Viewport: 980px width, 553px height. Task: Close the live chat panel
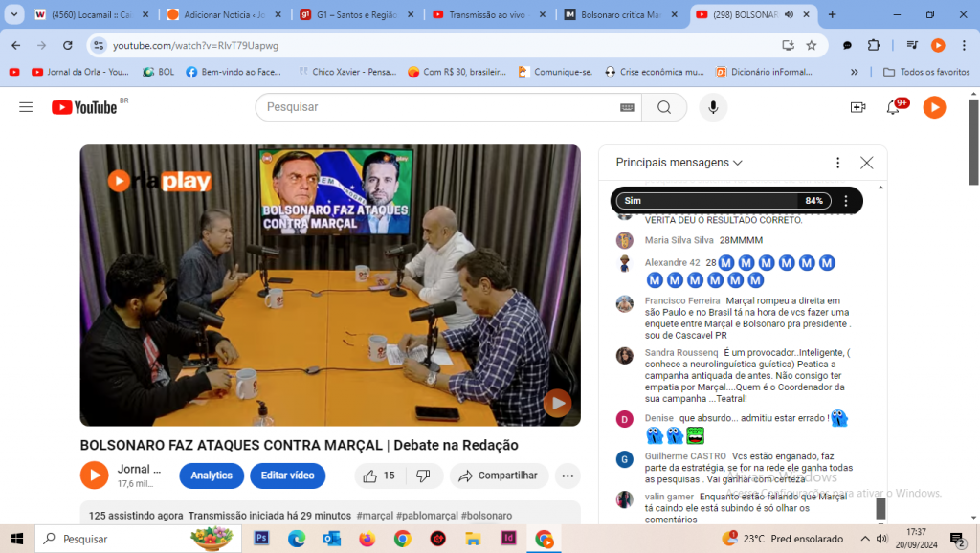pos(866,163)
